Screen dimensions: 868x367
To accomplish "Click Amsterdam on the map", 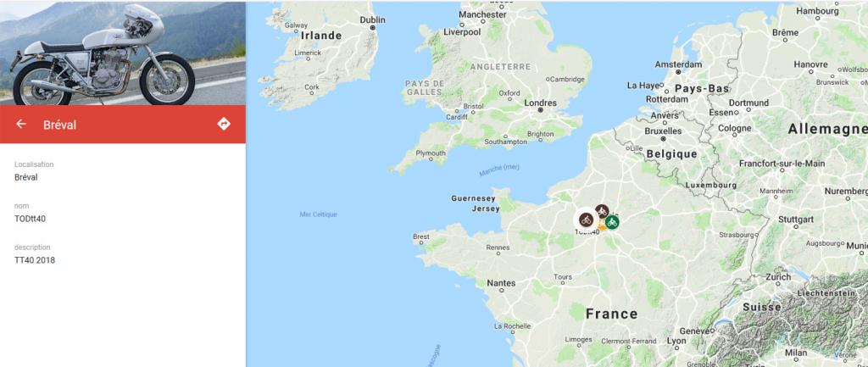I will [678, 64].
